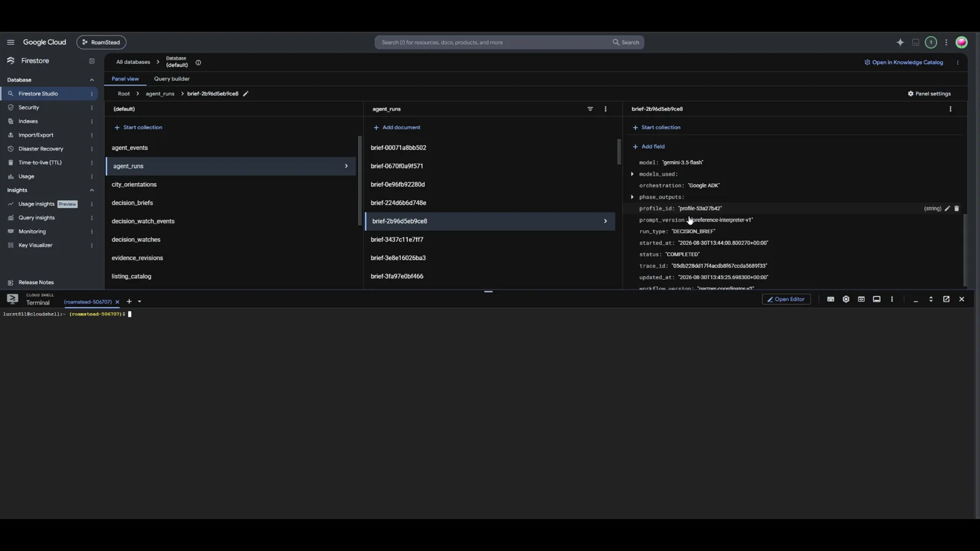Select document brief-00071a8bb502
This screenshot has width=980, height=551.
(x=490, y=148)
